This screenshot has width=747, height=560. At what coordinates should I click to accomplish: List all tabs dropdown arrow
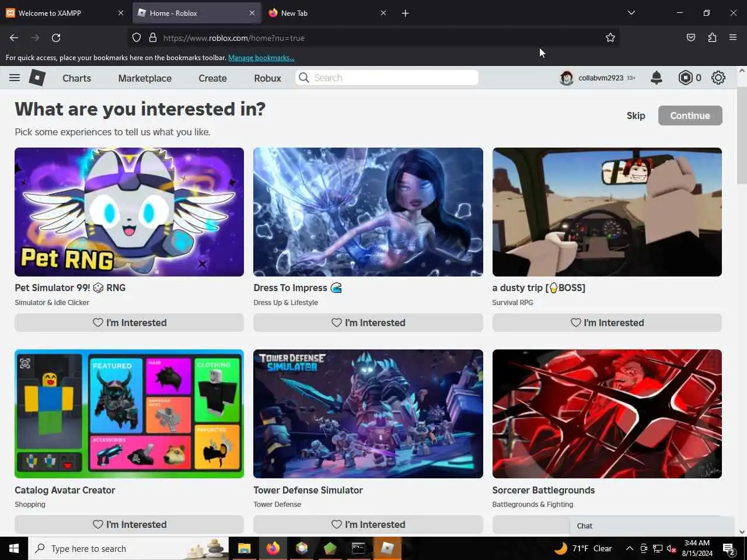click(631, 13)
